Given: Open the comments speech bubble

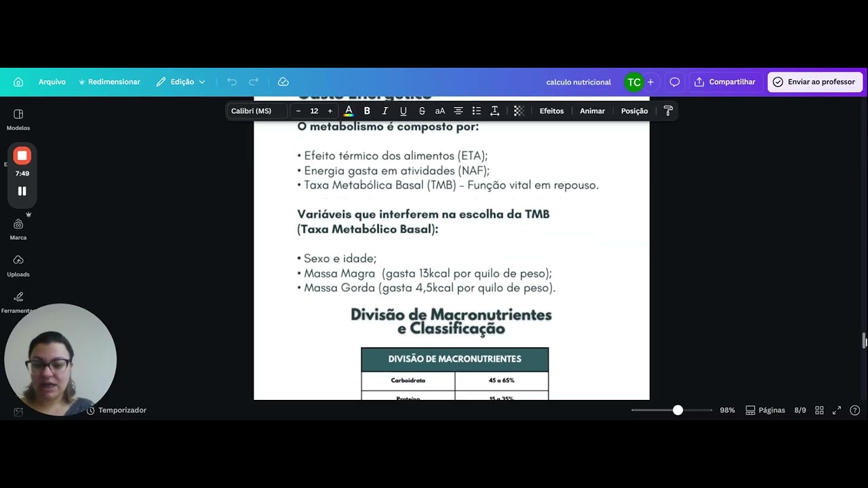Looking at the screenshot, I should (x=675, y=82).
